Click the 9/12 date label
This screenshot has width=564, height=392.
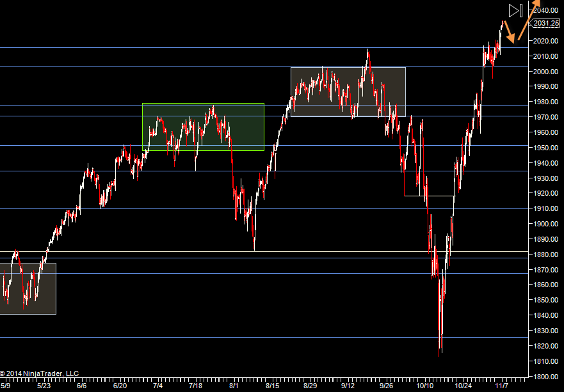click(x=348, y=386)
